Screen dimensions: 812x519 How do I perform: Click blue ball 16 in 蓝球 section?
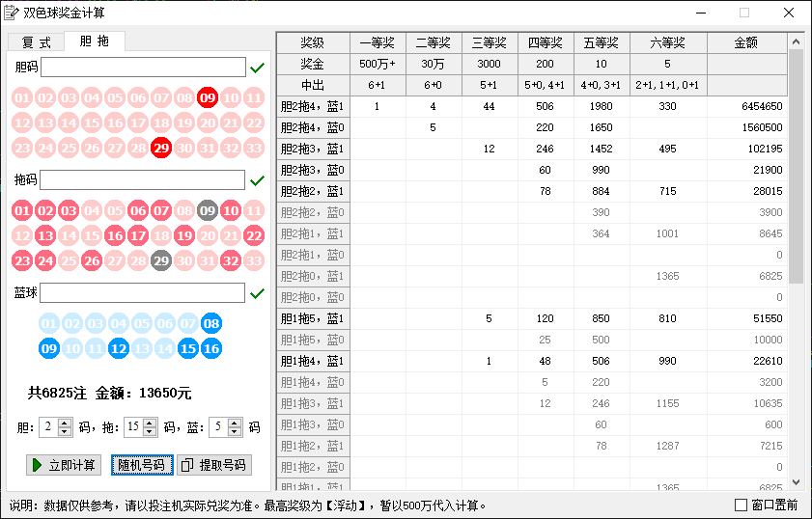coord(211,348)
